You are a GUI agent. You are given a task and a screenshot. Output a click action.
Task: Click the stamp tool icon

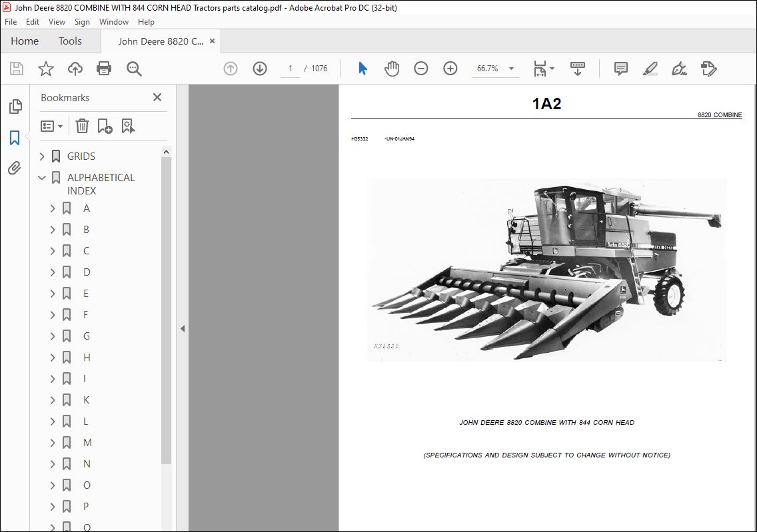709,69
